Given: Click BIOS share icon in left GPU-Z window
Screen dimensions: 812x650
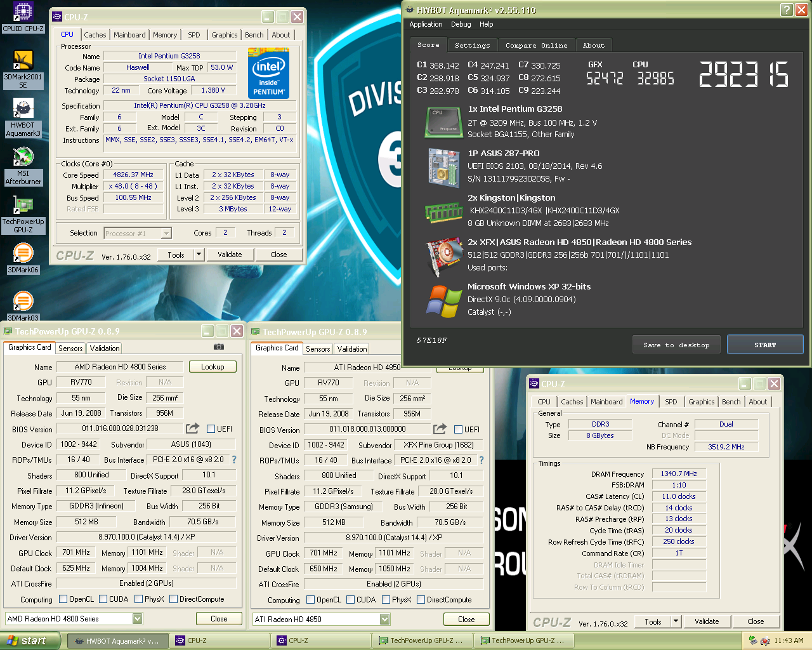Looking at the screenshot, I should pyautogui.click(x=192, y=428).
